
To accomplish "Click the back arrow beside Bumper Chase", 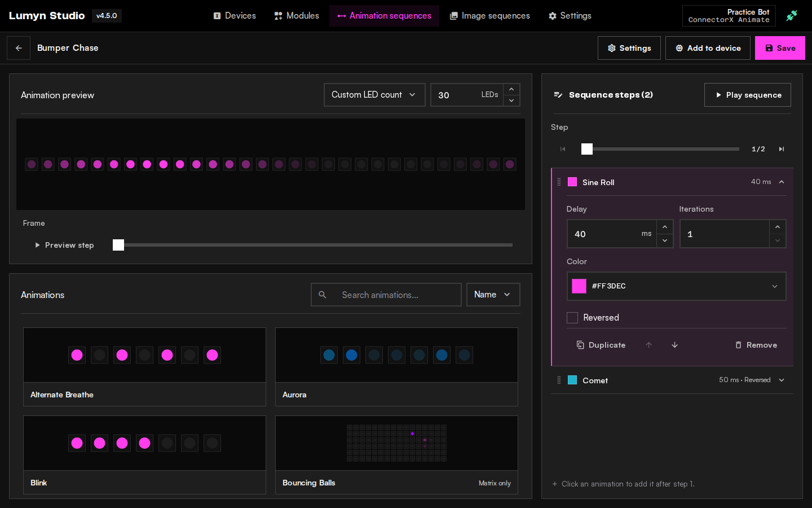I will pos(19,48).
